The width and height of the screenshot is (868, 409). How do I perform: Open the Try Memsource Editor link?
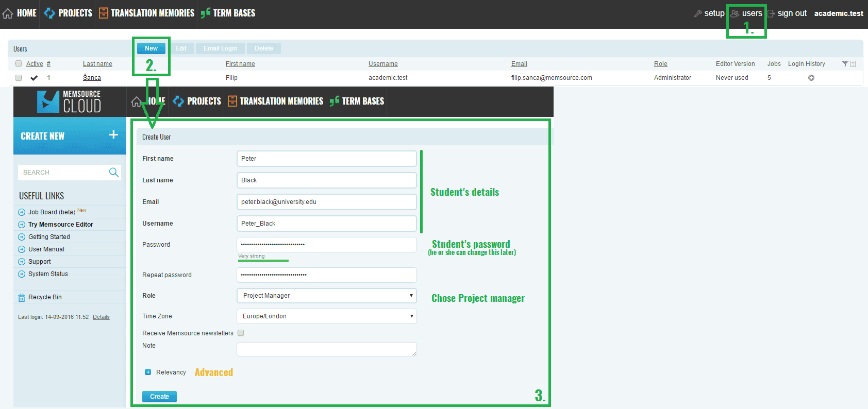pyautogui.click(x=61, y=225)
